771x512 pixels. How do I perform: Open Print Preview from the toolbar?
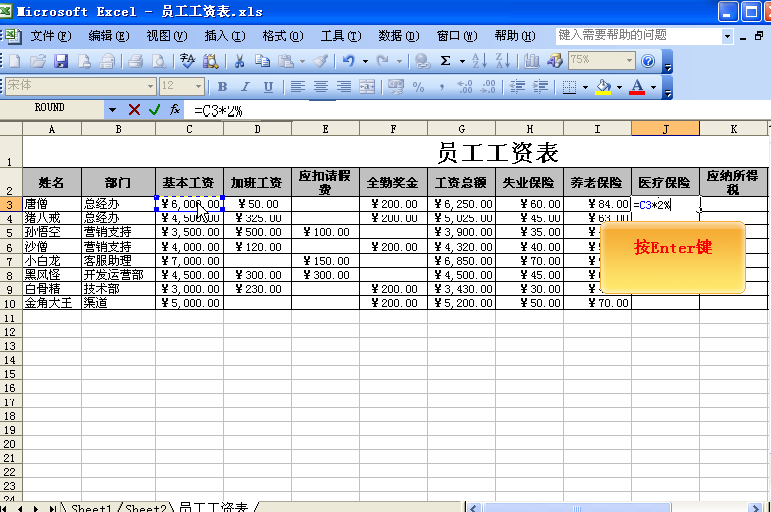click(159, 61)
